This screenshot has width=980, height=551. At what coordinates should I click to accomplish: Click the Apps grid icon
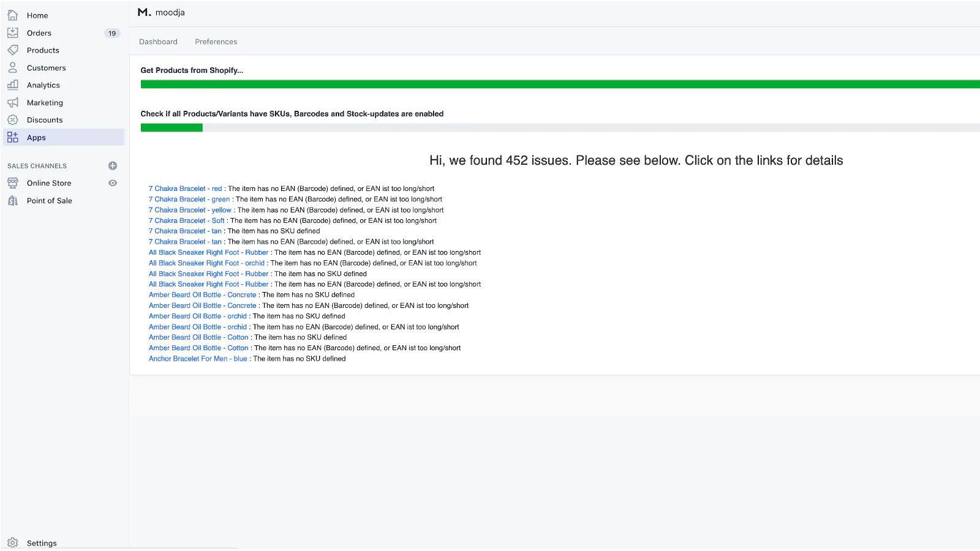(x=12, y=137)
